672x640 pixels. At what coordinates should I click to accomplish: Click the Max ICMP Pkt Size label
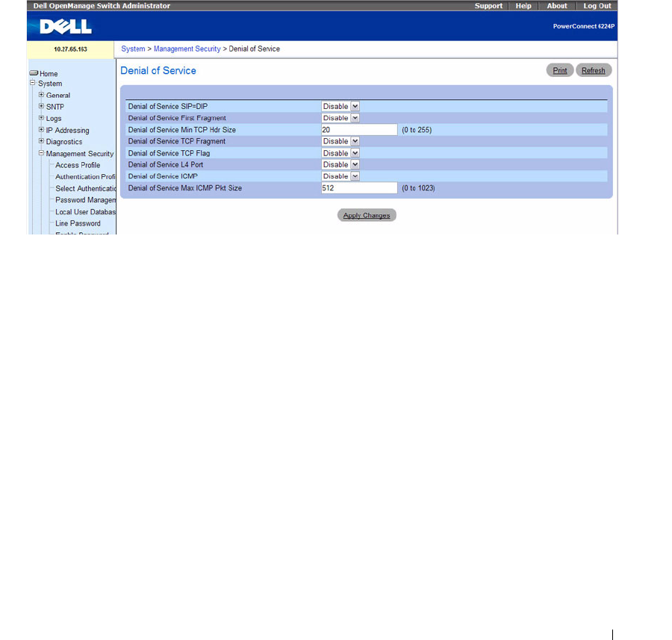click(x=185, y=187)
